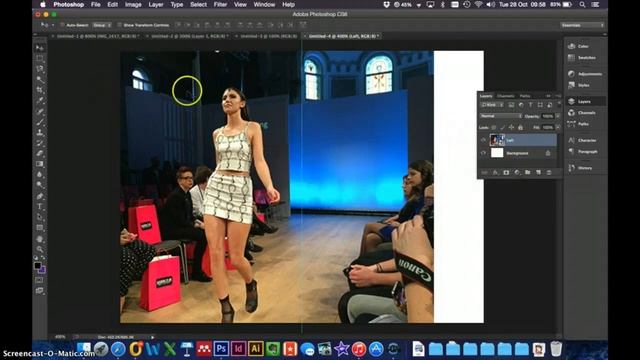This screenshot has height=360, width=640.
Task: Toggle Quick Mask mode
Action: click(39, 280)
